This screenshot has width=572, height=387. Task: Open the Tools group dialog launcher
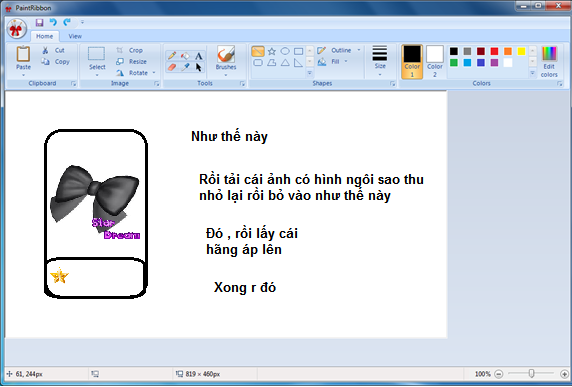click(242, 84)
